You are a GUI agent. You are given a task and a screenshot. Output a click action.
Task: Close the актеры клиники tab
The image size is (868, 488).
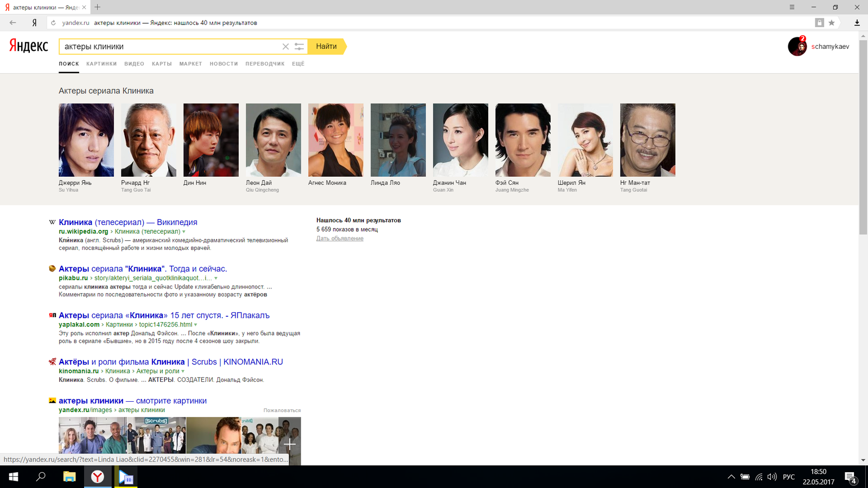pos(84,8)
